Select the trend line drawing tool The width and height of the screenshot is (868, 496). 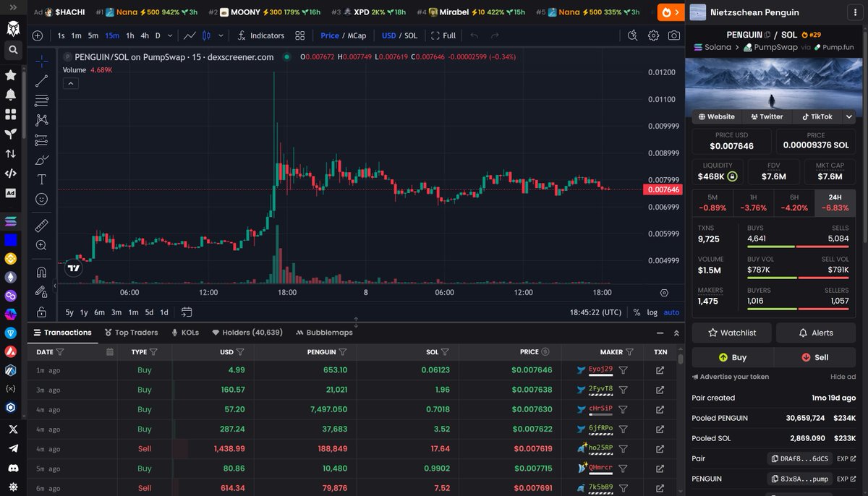pos(42,81)
